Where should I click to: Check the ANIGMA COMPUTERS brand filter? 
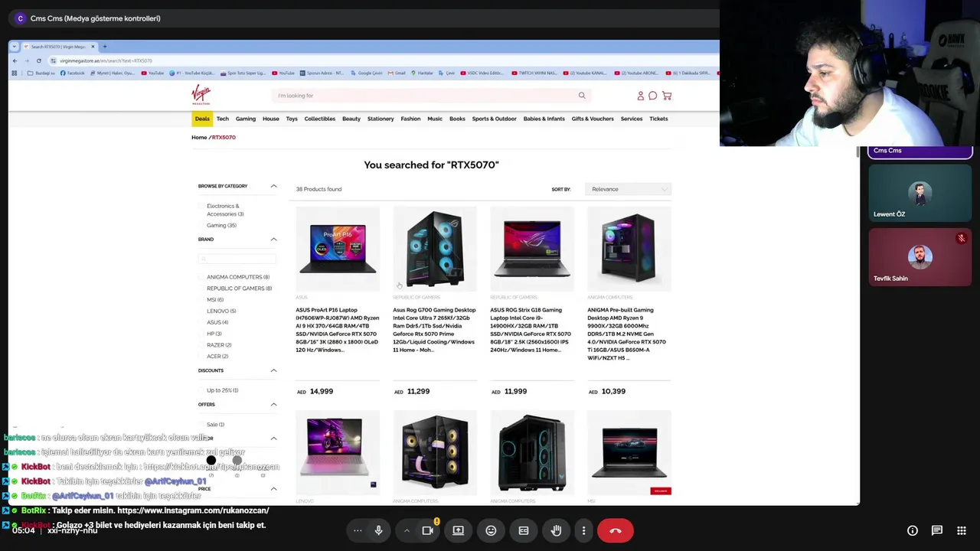tap(202, 277)
